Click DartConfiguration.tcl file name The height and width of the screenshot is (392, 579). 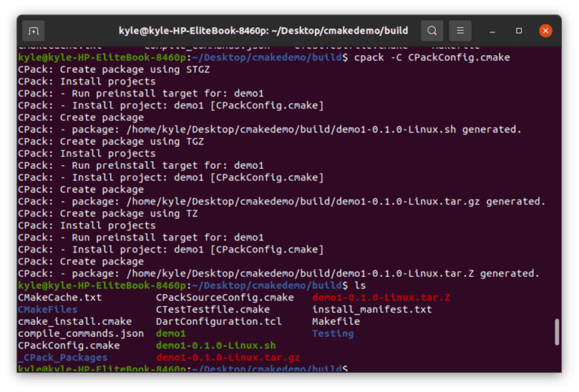(219, 321)
